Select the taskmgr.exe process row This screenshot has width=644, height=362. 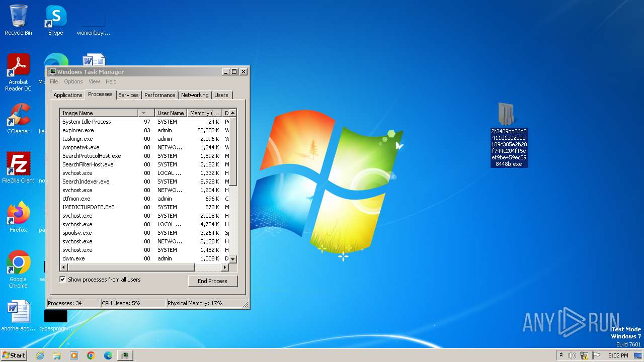(144, 139)
